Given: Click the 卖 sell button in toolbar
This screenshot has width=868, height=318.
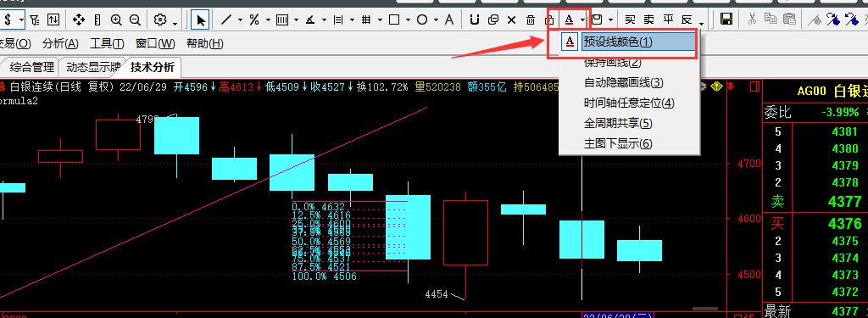Looking at the screenshot, I should click(x=648, y=20).
